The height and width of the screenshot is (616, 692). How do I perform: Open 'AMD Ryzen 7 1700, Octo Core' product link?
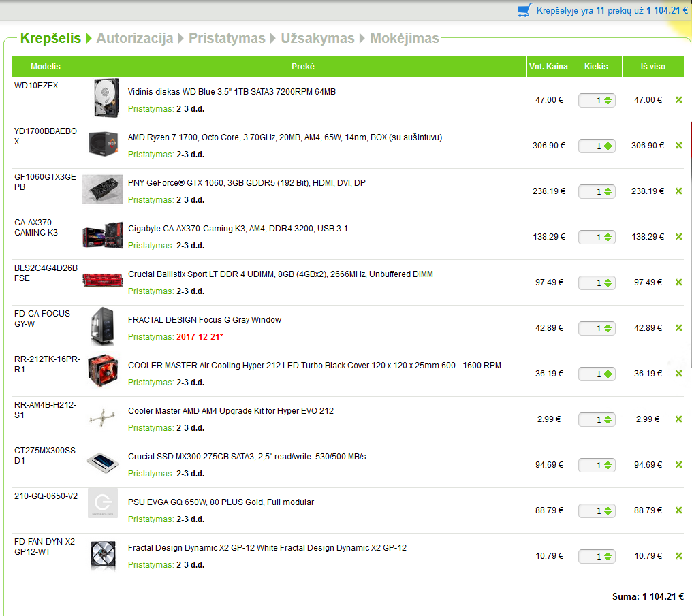pos(285,137)
